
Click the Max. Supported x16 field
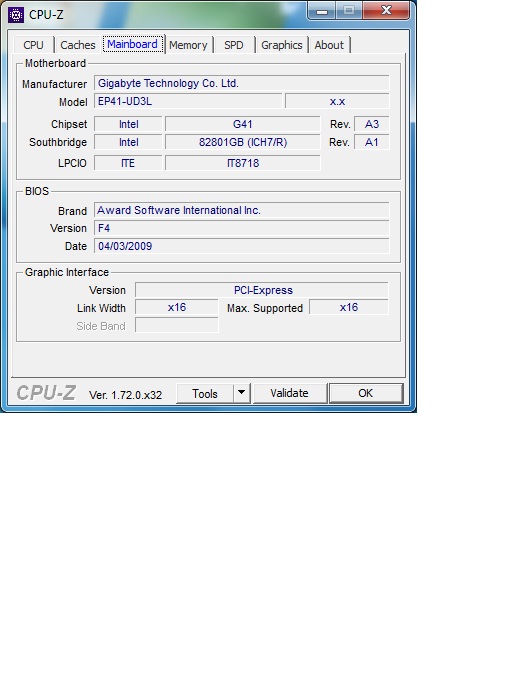point(349,307)
